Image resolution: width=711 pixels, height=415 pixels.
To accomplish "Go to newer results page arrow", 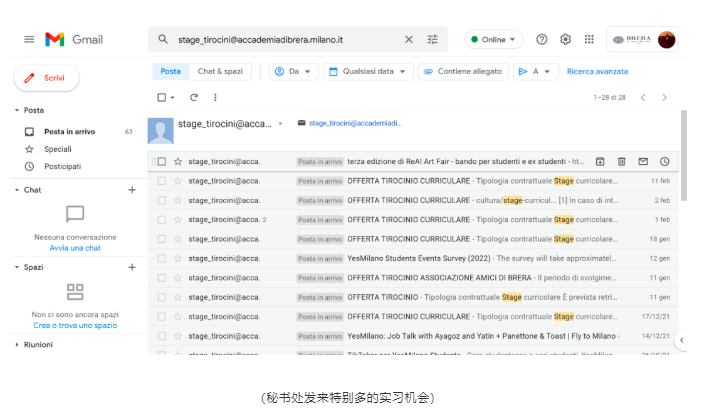I will click(643, 98).
